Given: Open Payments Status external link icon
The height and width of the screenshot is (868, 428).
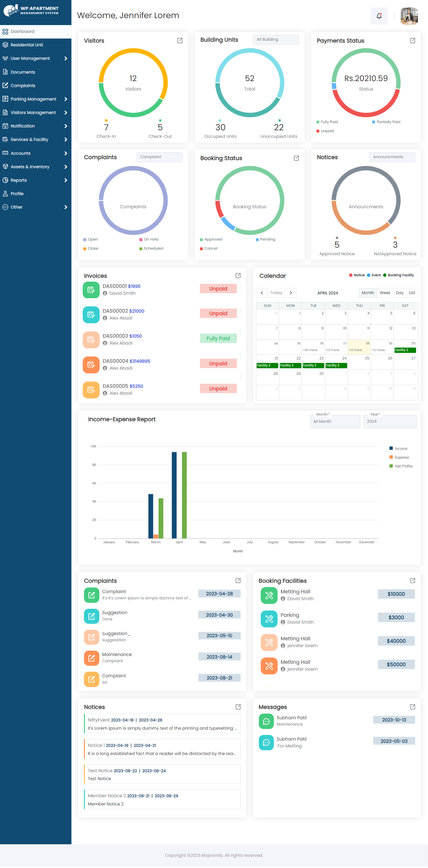Looking at the screenshot, I should tap(412, 40).
